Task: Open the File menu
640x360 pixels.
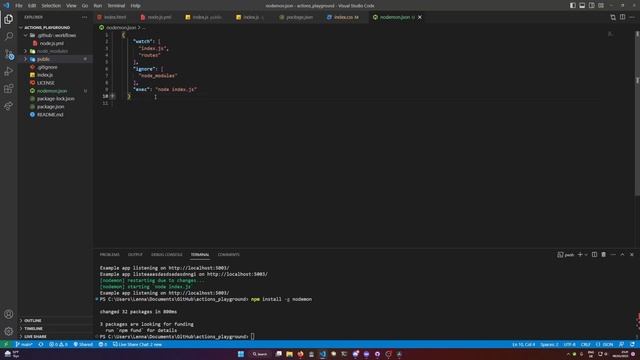Action: pos(19,6)
